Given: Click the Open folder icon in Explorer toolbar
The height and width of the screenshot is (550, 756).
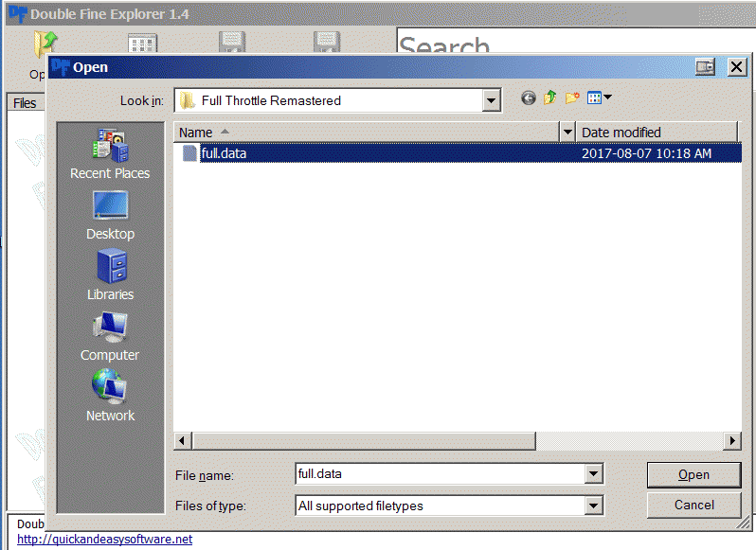Looking at the screenshot, I should (x=45, y=44).
